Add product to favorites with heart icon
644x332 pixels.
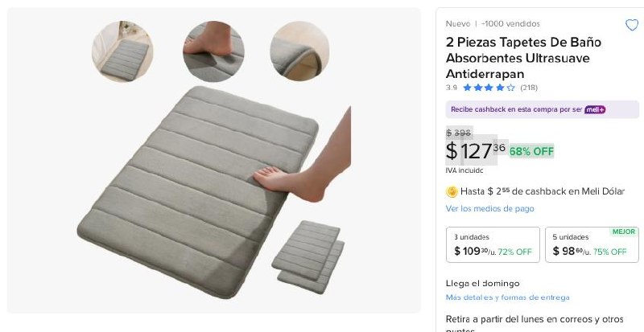coord(632,25)
